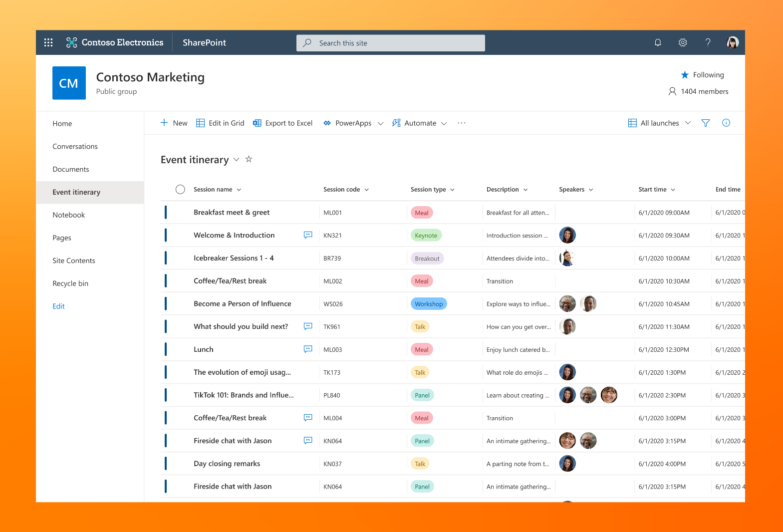Open The evolution of emoji usag... item
The image size is (783, 532).
(242, 372)
